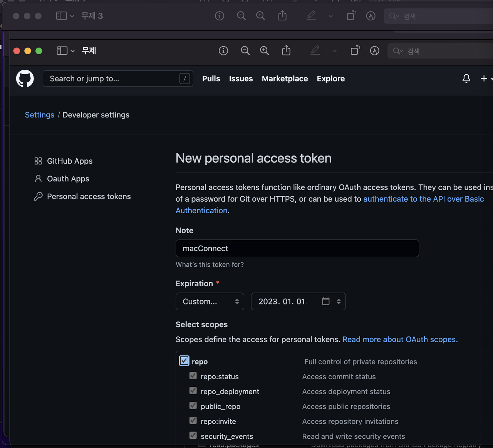Viewport: 493px width, 448px height.
Task: Click the Personal access tokens key icon
Action: (x=38, y=196)
